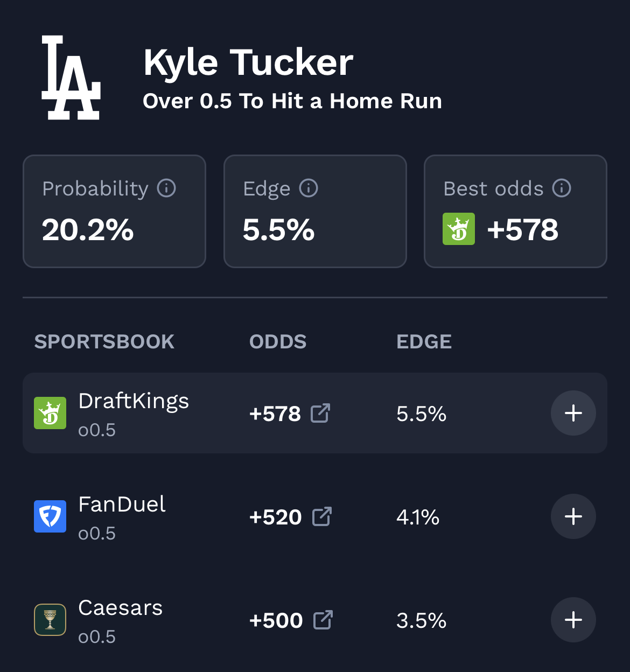Sort by the ODDS column header
The image size is (630, 672).
278,342
